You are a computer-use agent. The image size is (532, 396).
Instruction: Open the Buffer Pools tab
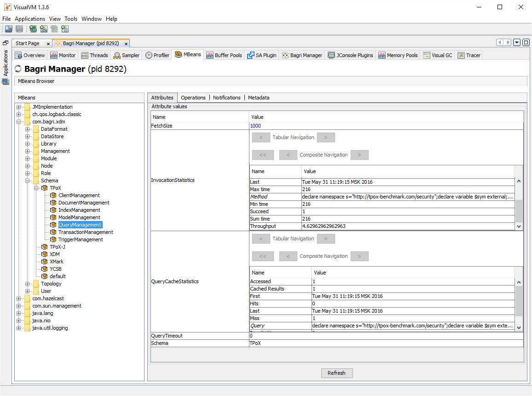(x=224, y=55)
